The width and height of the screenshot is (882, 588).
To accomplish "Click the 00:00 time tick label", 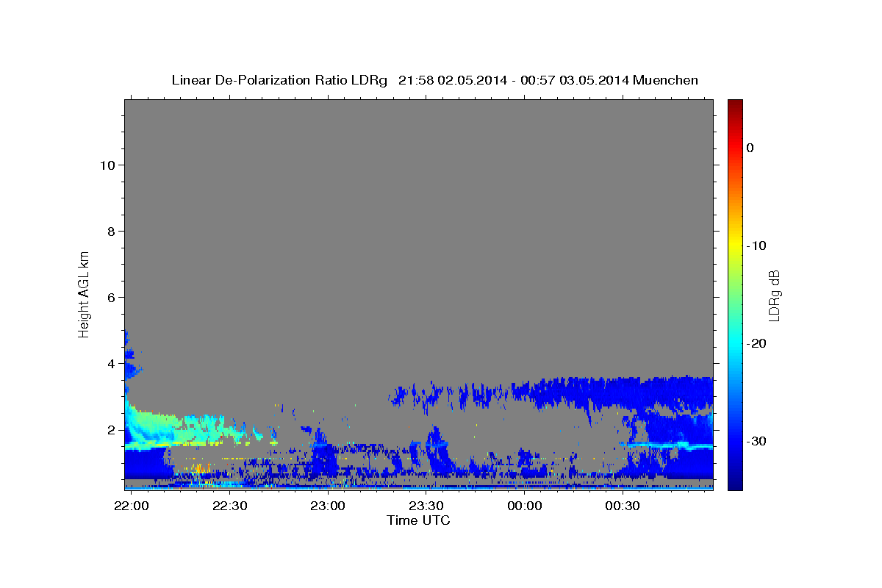I will [524, 506].
